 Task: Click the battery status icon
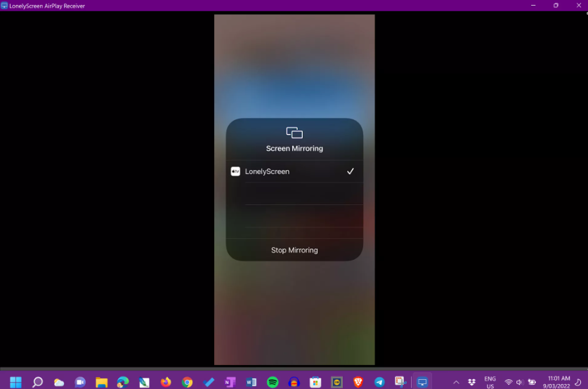pyautogui.click(x=532, y=382)
